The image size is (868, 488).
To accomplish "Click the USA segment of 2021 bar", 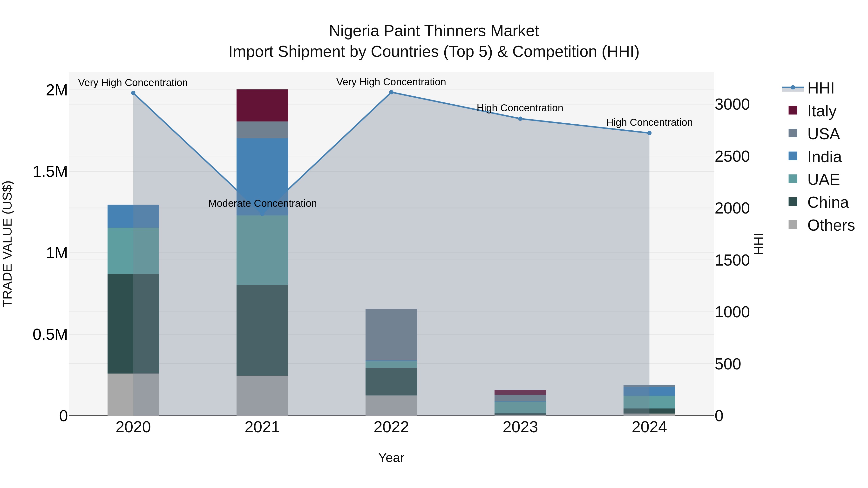I will (262, 130).
